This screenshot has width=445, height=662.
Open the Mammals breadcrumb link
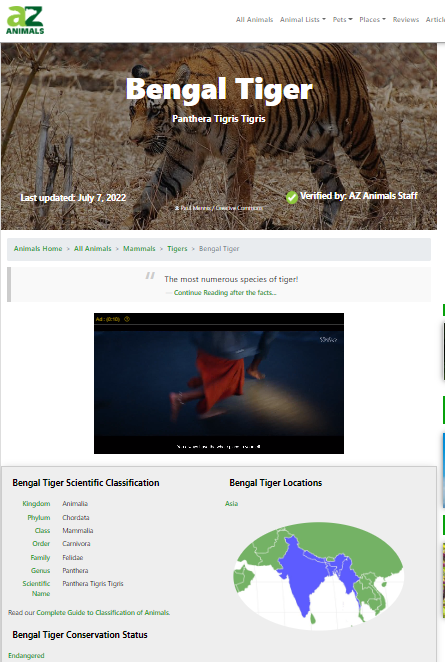pyautogui.click(x=139, y=249)
